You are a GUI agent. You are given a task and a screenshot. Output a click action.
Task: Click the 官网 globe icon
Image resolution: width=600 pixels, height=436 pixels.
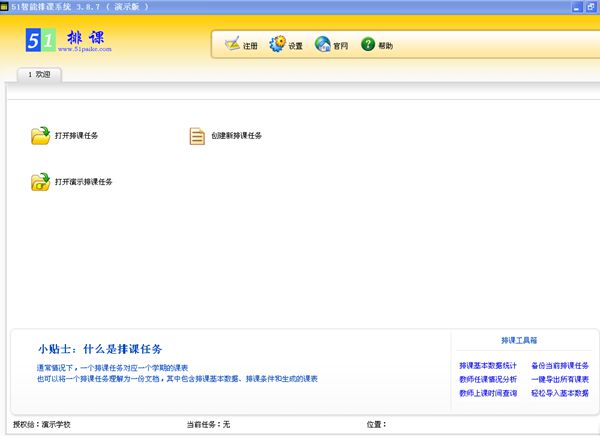[323, 45]
